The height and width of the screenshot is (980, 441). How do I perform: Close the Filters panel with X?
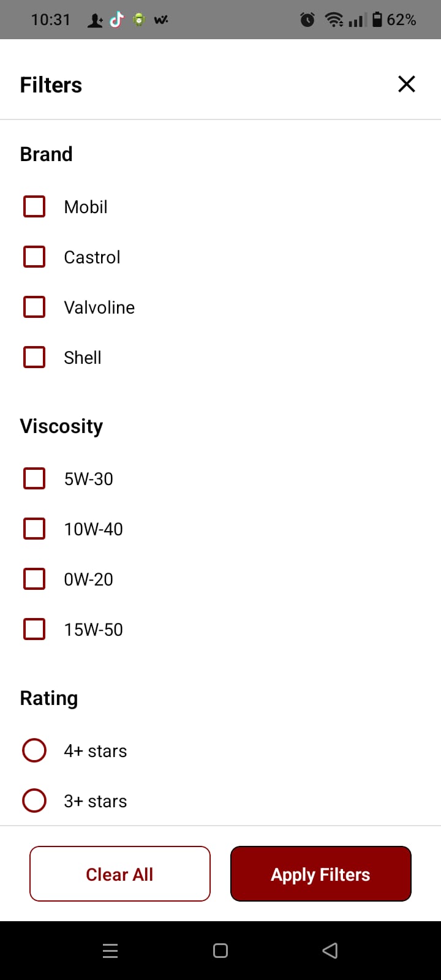click(x=407, y=84)
